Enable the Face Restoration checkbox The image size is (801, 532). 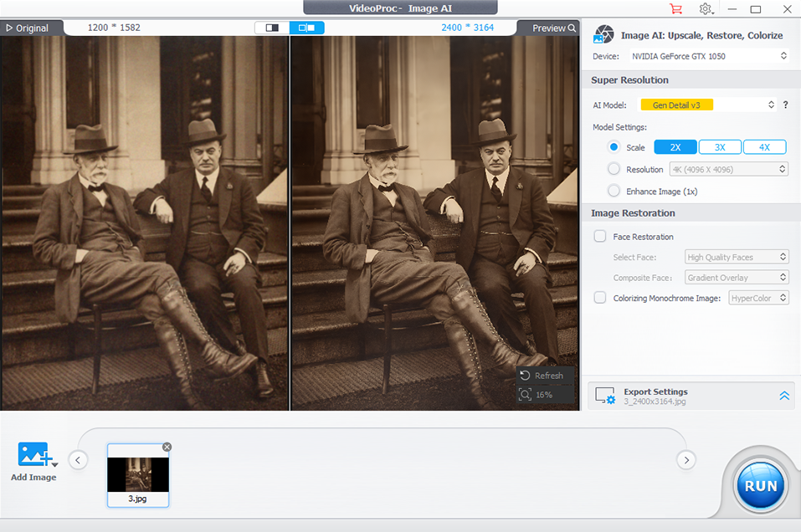[x=600, y=237]
